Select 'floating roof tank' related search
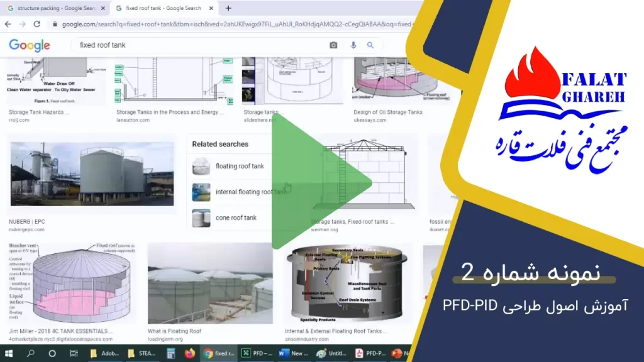 (x=240, y=166)
